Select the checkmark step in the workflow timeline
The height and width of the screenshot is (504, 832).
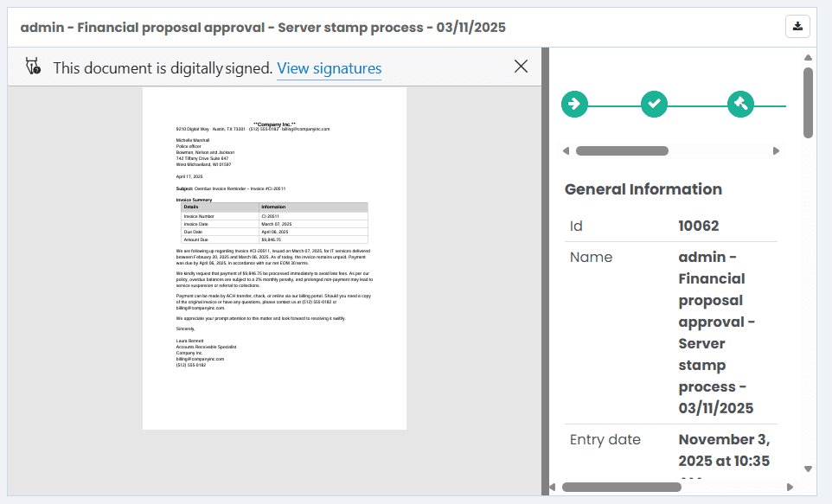(x=654, y=105)
